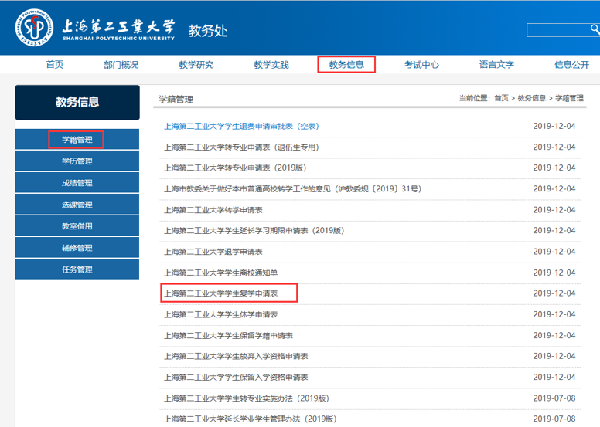The width and height of the screenshot is (600, 427).
Task: Open the 学生退费申请审批表(空表) link
Action: (x=241, y=126)
